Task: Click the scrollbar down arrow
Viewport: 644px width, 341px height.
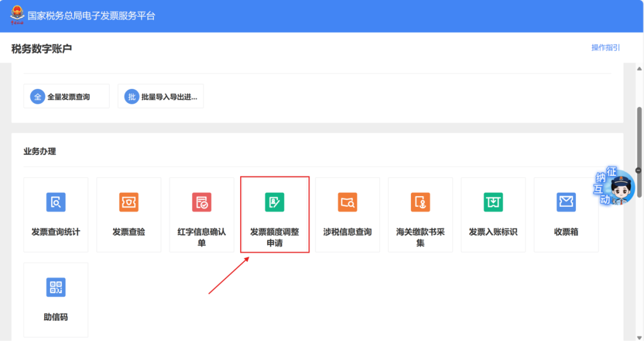Action: [x=639, y=337]
